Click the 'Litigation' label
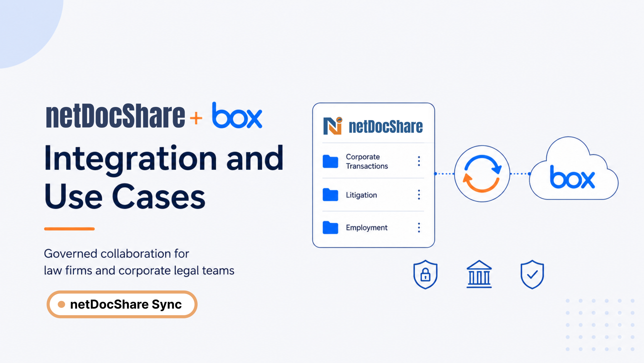The width and height of the screenshot is (644, 363). click(361, 195)
